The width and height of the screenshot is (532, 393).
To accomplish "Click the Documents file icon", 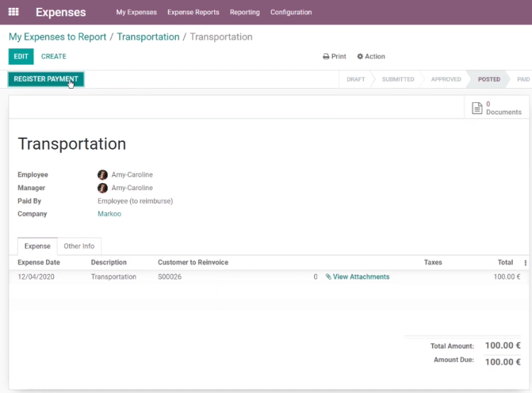I will tap(477, 108).
